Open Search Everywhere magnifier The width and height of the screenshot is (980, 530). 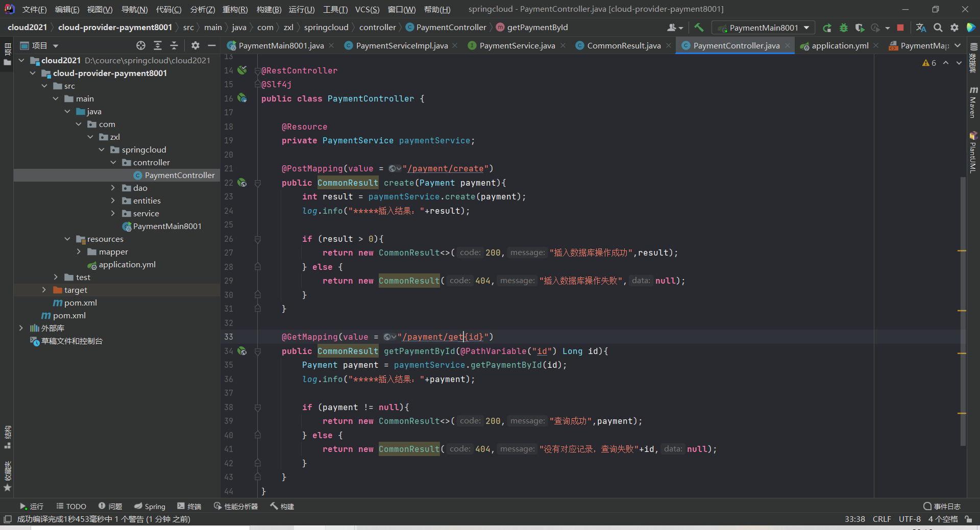(x=938, y=28)
